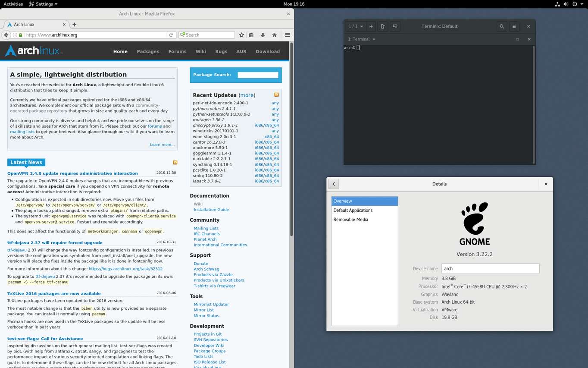
Task: Open the IRC Channels community link
Action: tap(206, 234)
